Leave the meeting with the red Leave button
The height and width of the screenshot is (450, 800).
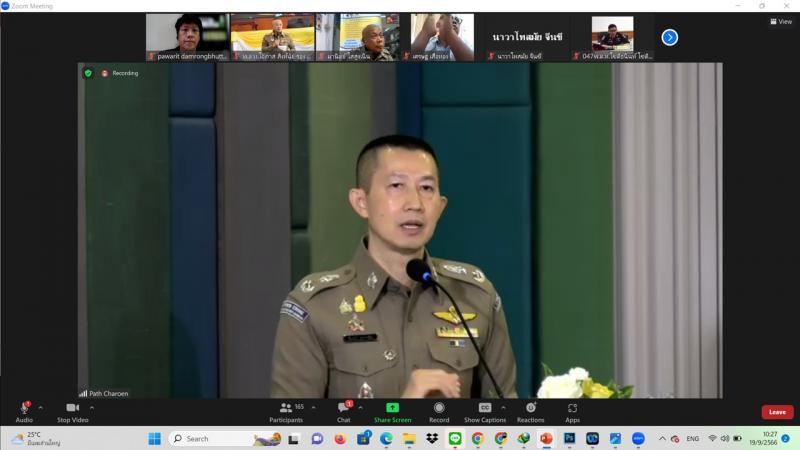coord(777,412)
